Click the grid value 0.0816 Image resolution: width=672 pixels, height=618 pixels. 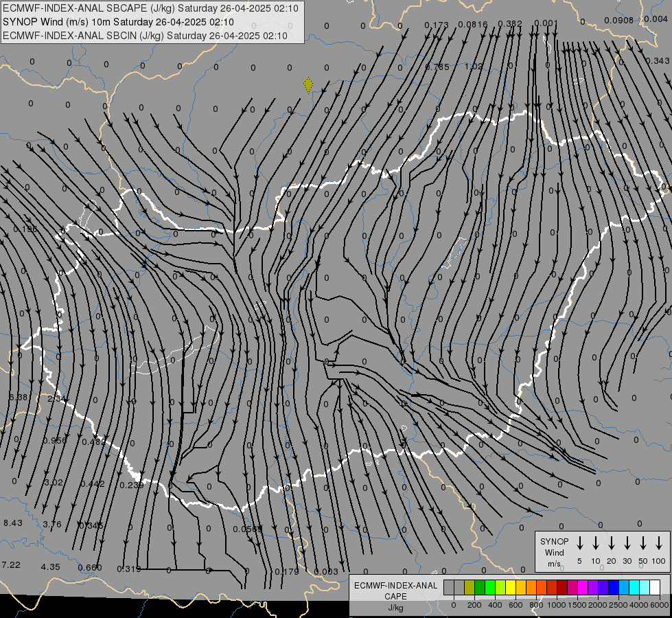point(473,25)
